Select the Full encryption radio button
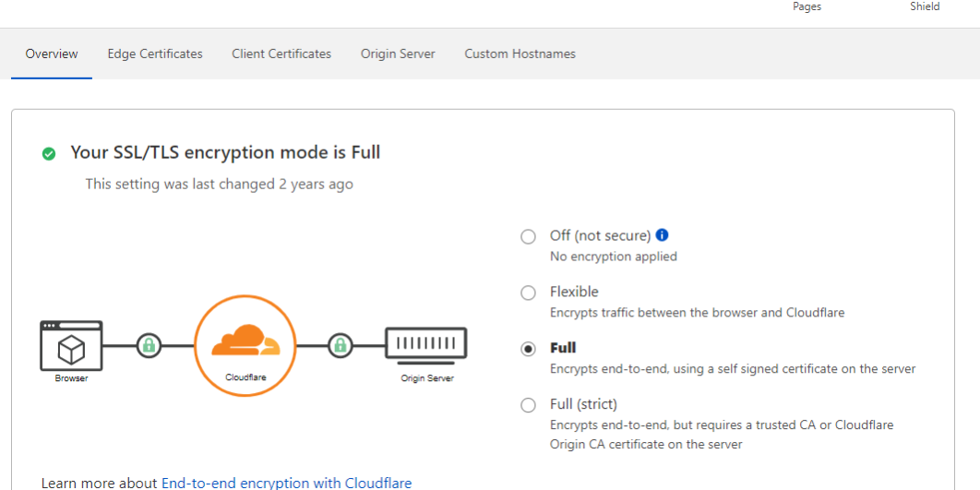Image resolution: width=980 pixels, height=490 pixels. tap(528, 349)
